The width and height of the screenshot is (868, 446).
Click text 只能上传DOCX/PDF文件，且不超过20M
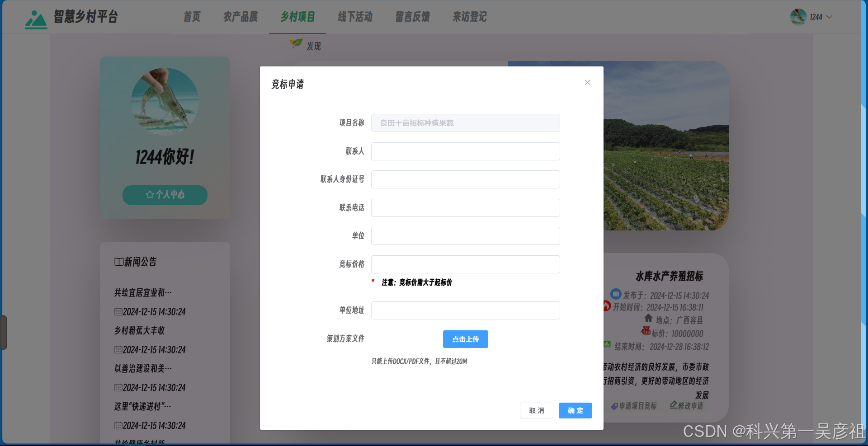419,361
